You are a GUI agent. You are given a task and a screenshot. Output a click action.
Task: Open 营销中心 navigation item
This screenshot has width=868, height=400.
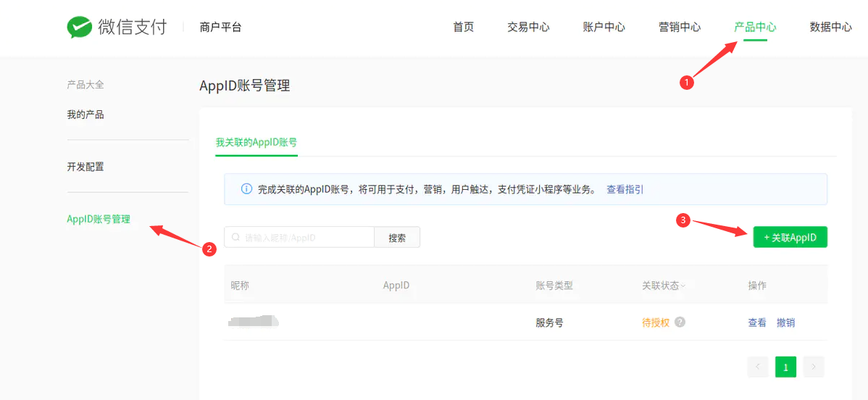pyautogui.click(x=679, y=27)
